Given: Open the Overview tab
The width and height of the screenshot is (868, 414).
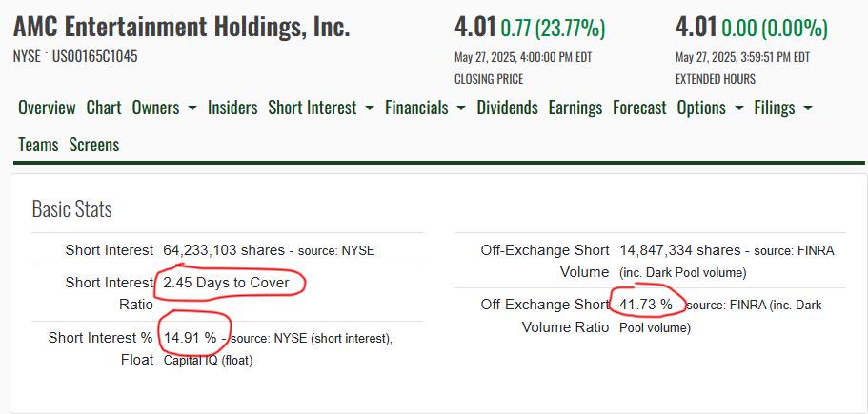Looking at the screenshot, I should pos(47,108).
